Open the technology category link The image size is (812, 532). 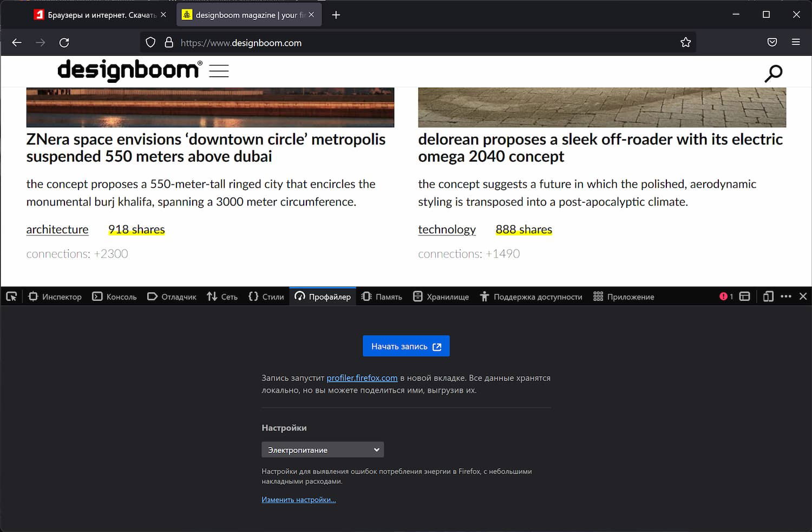tap(447, 229)
